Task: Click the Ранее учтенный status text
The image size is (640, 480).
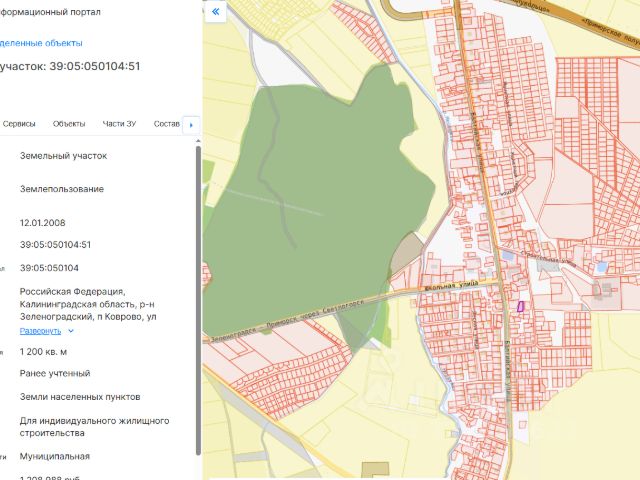Action: [x=55, y=373]
